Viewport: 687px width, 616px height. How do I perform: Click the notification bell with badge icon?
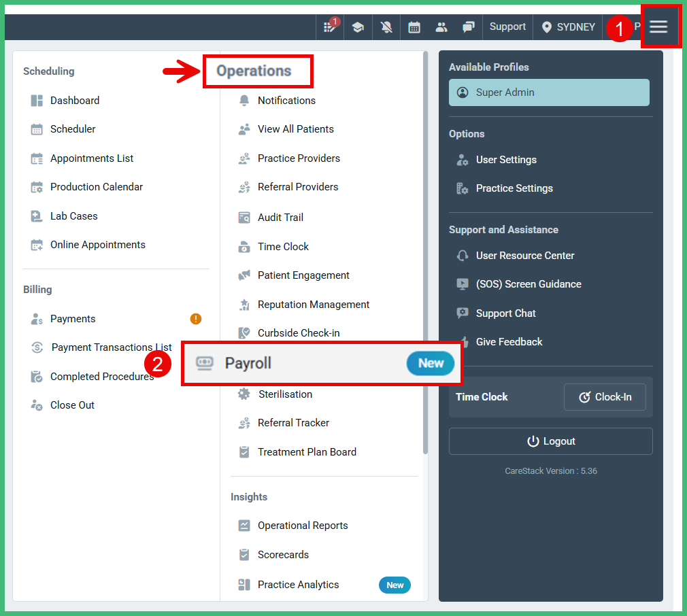(x=329, y=27)
